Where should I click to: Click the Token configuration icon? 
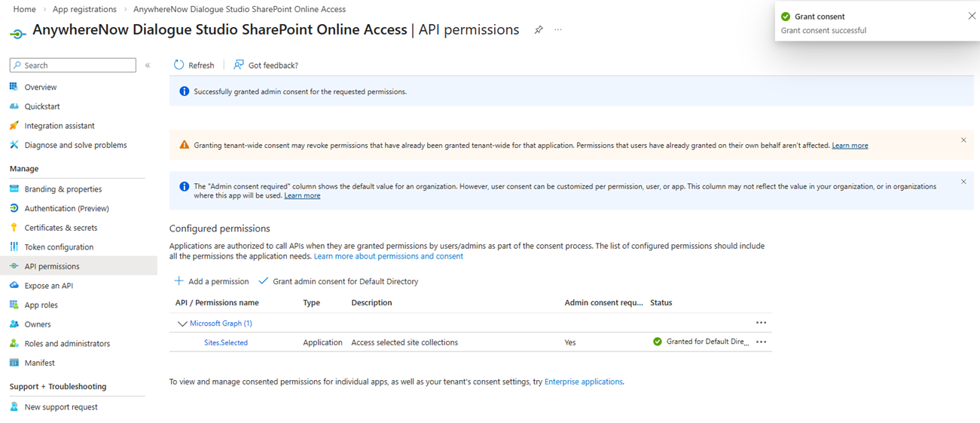coord(14,247)
